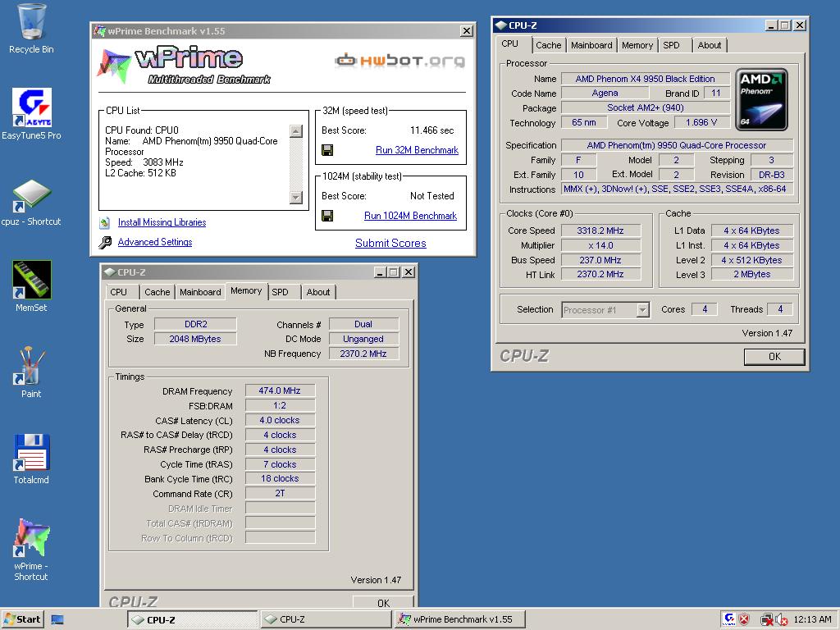Click the Bank Cycle Time 18 clocks value
The height and width of the screenshot is (630, 840).
(x=280, y=479)
